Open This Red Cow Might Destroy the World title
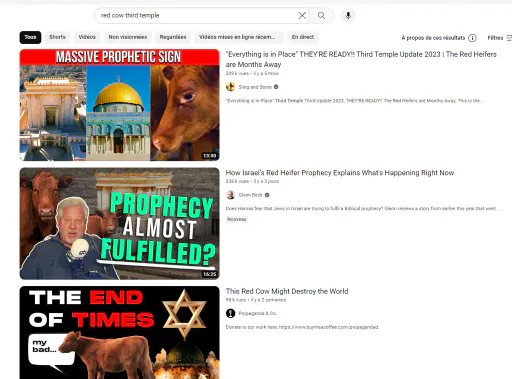This screenshot has height=379, width=512. click(x=287, y=291)
